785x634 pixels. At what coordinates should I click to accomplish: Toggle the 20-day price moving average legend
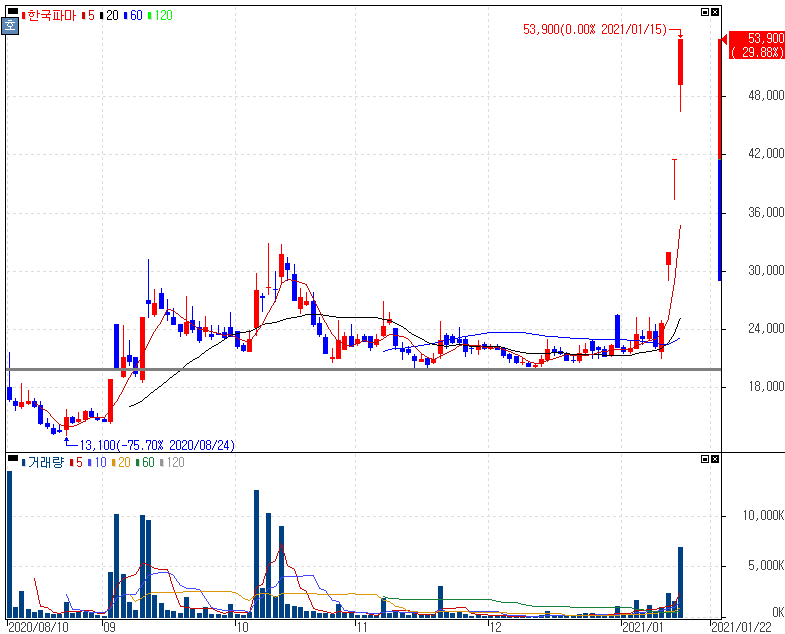(x=110, y=16)
